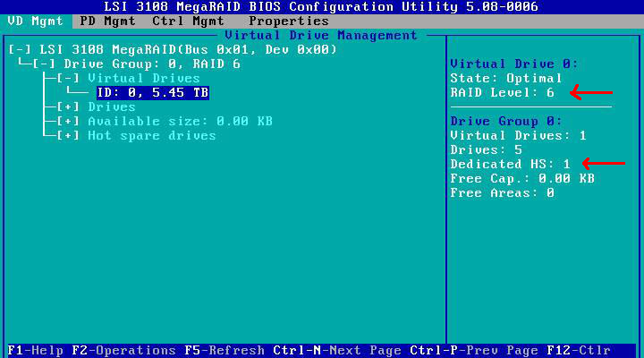The image size is (644, 358).
Task: Select the Drive Group: 0, RAID 6 label
Action: coord(152,64)
